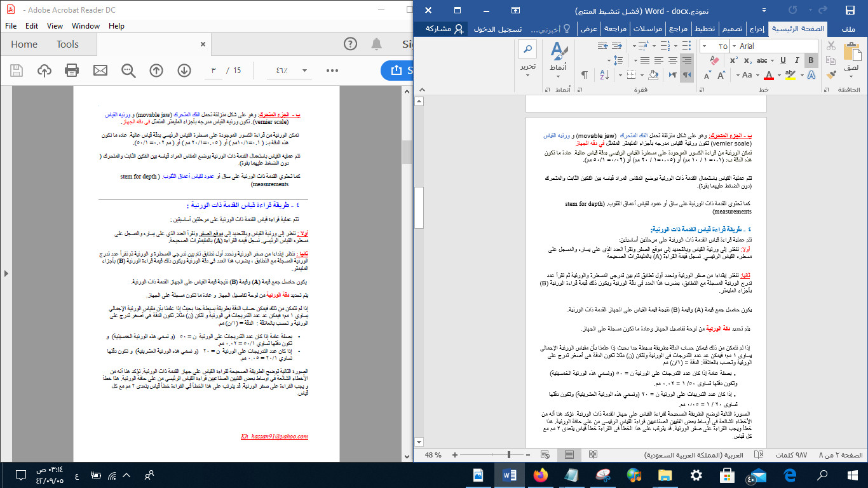Go to next page with Acrobat's down arrow
868x488 pixels.
pyautogui.click(x=185, y=71)
